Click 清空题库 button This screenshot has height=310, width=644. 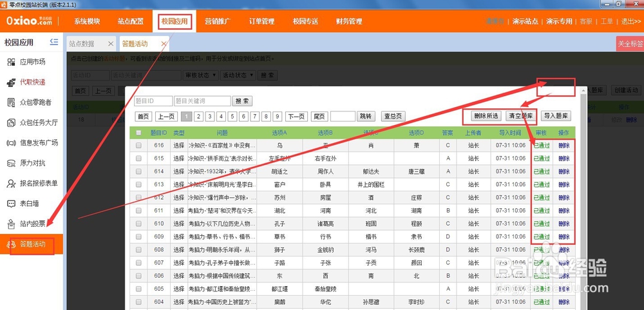pos(520,116)
